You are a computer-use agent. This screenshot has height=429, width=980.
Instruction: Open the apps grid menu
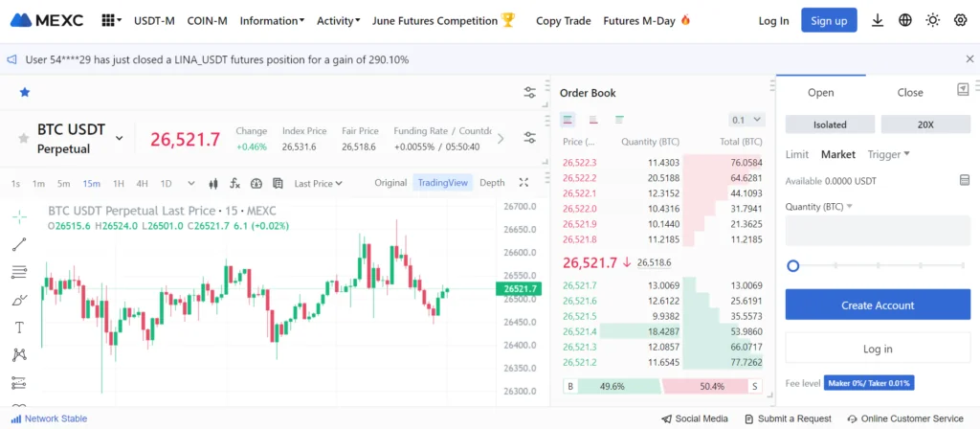pyautogui.click(x=111, y=21)
